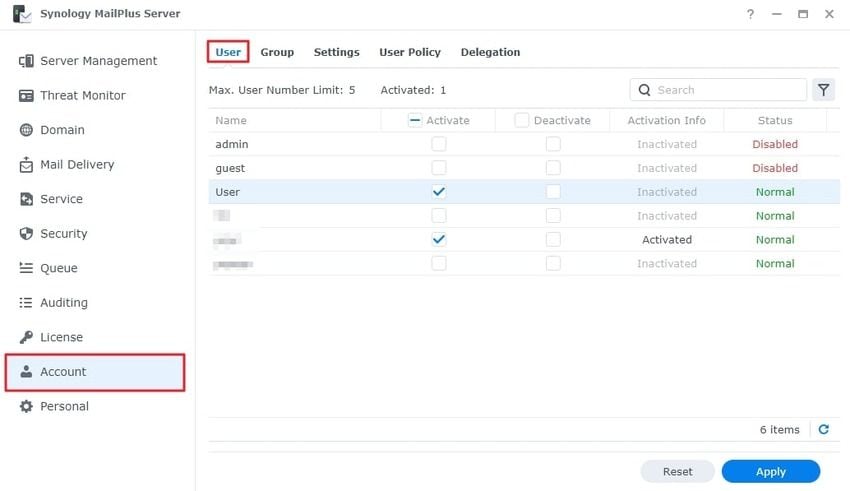The height and width of the screenshot is (491, 850).
Task: Click the Security shield icon
Action: click(x=27, y=234)
